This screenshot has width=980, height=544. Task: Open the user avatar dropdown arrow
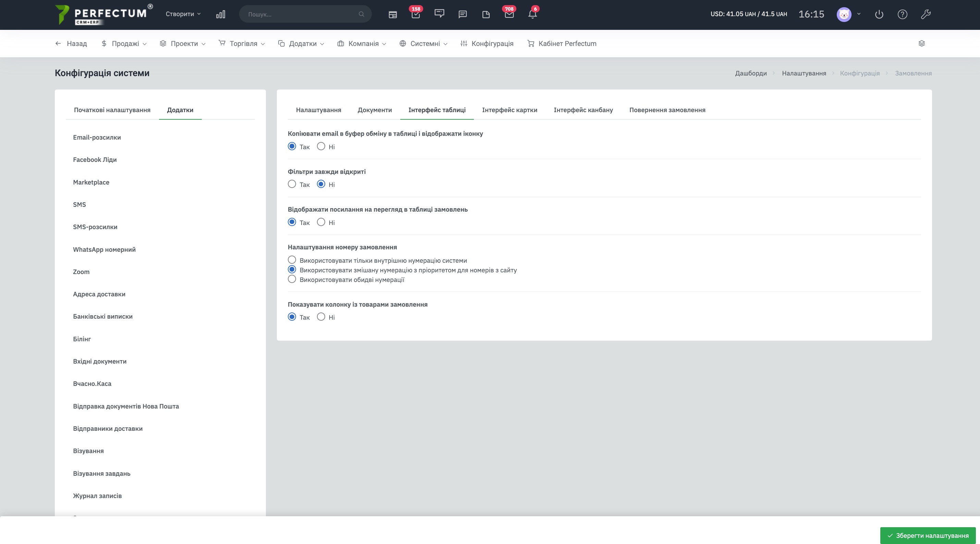click(x=859, y=14)
